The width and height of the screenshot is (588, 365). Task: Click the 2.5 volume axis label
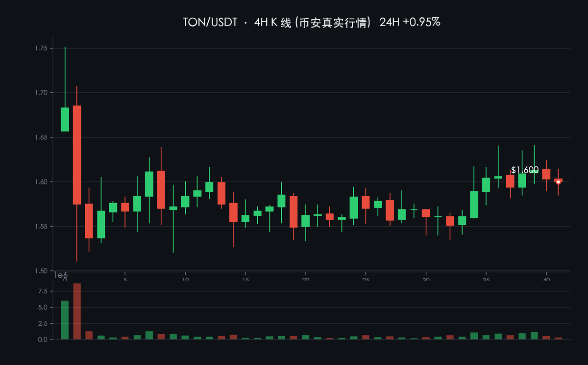(44, 324)
